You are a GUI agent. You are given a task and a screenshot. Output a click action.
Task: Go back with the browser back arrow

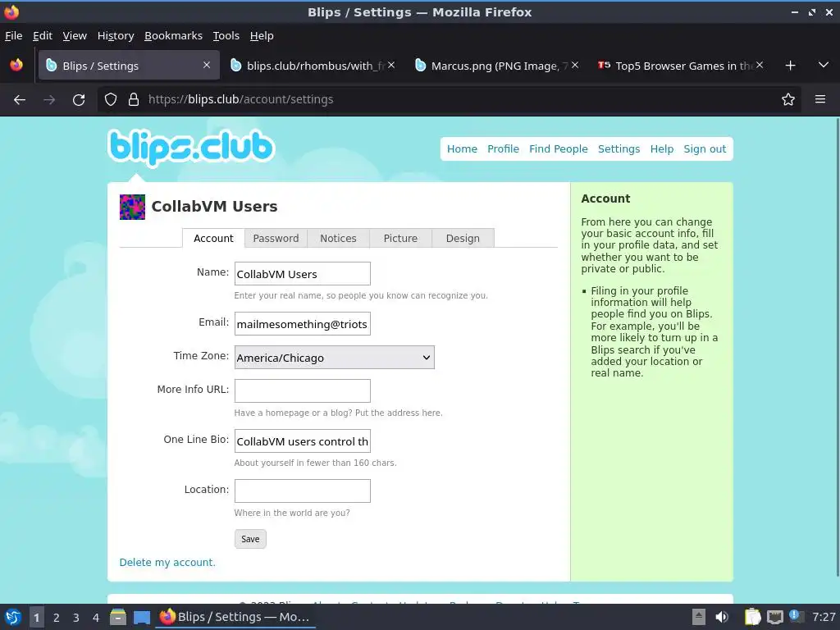20,99
